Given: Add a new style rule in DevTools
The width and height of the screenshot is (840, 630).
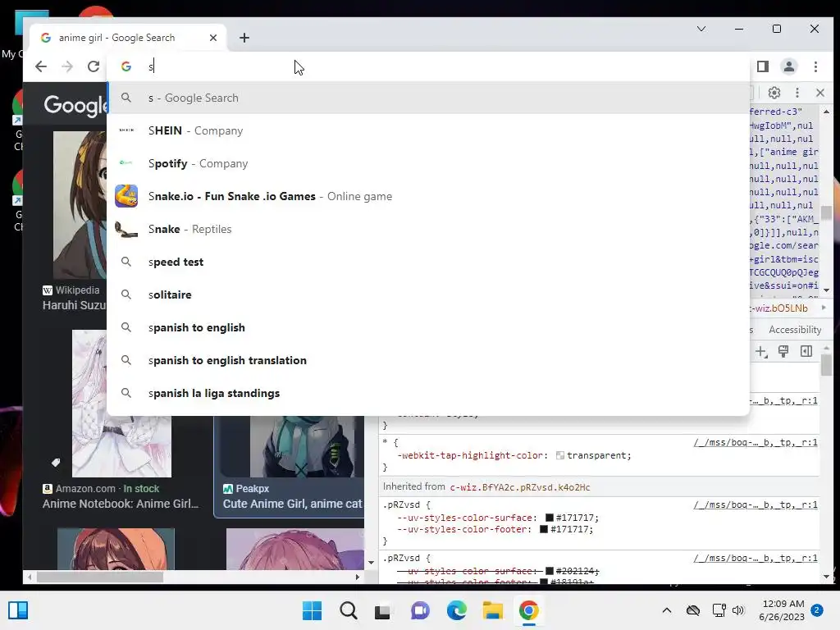Looking at the screenshot, I should pyautogui.click(x=760, y=351).
